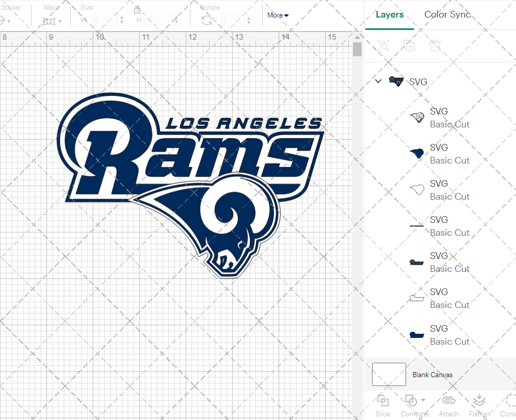Click the Group icon in Layers panel
The height and width of the screenshot is (420, 516).
tap(383, 45)
